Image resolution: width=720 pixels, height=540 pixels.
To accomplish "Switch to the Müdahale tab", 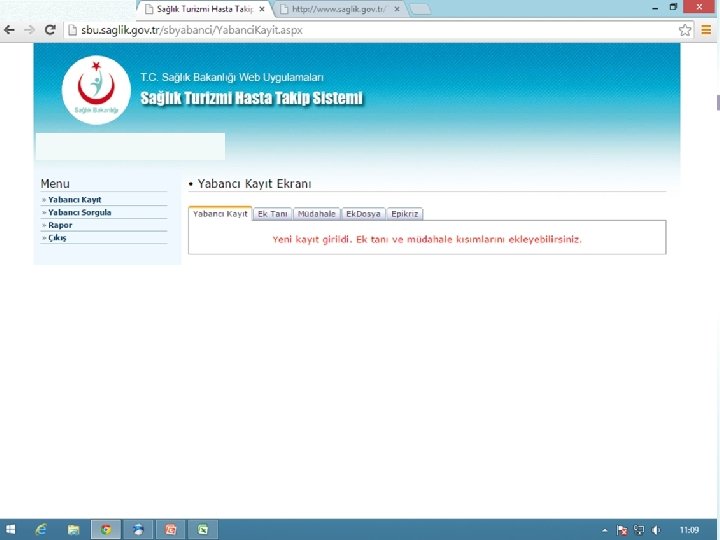I will point(316,214).
